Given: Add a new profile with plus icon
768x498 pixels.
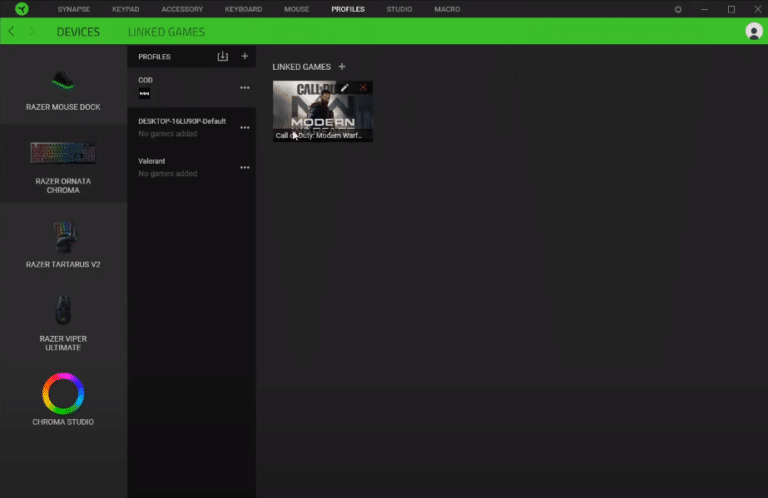Looking at the screenshot, I should pyautogui.click(x=244, y=56).
